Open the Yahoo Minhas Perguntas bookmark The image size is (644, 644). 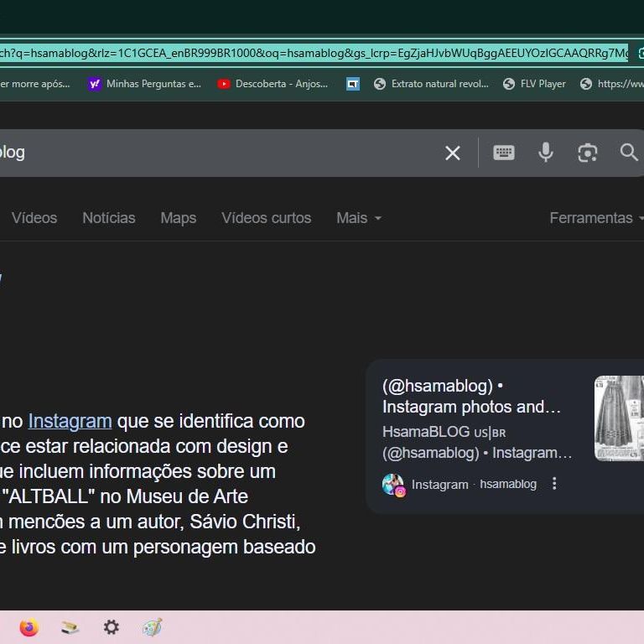[x=144, y=84]
